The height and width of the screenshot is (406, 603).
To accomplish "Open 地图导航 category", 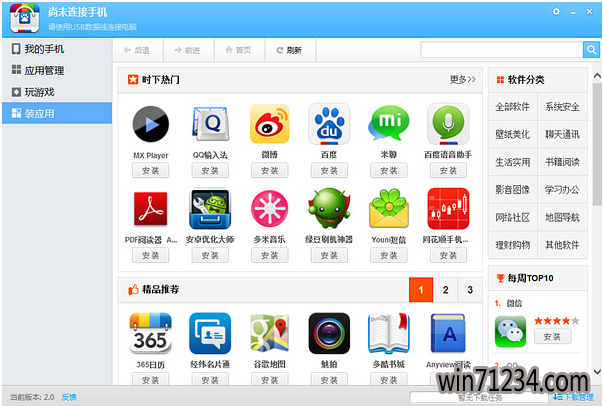I will click(x=562, y=217).
